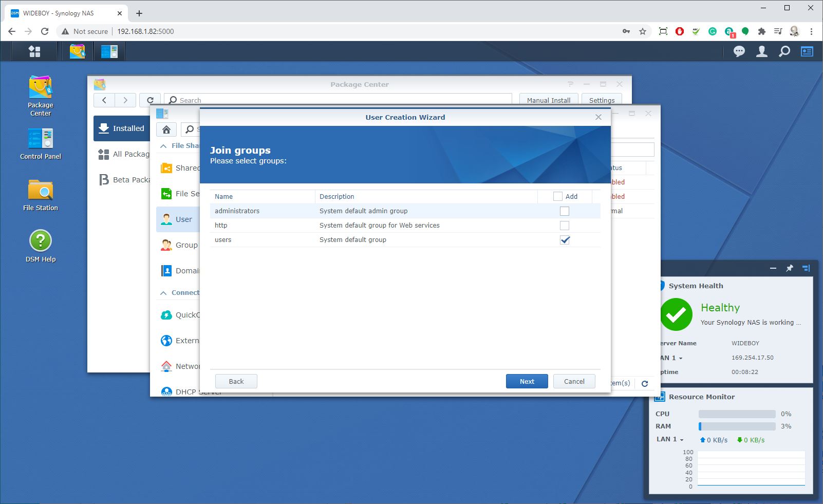Check the administrators group box
This screenshot has height=504, width=823.
click(x=565, y=211)
